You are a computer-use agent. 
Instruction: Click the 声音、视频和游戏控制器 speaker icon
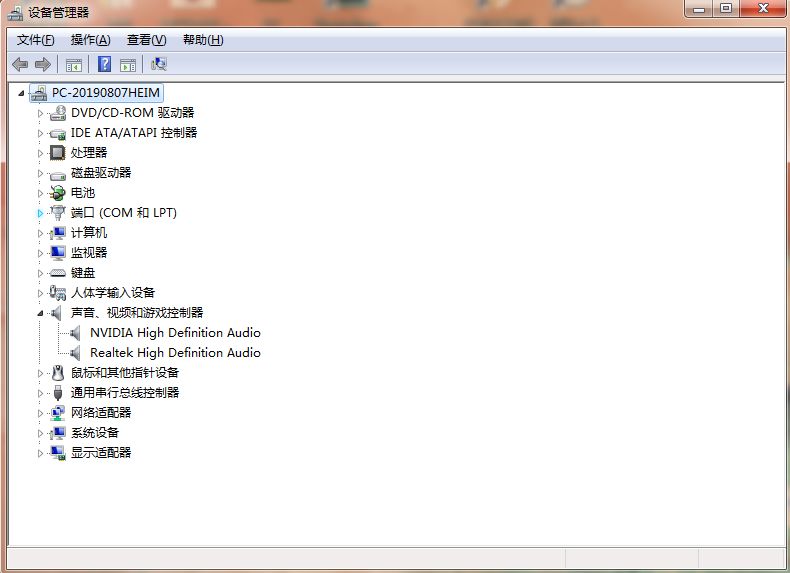56,313
